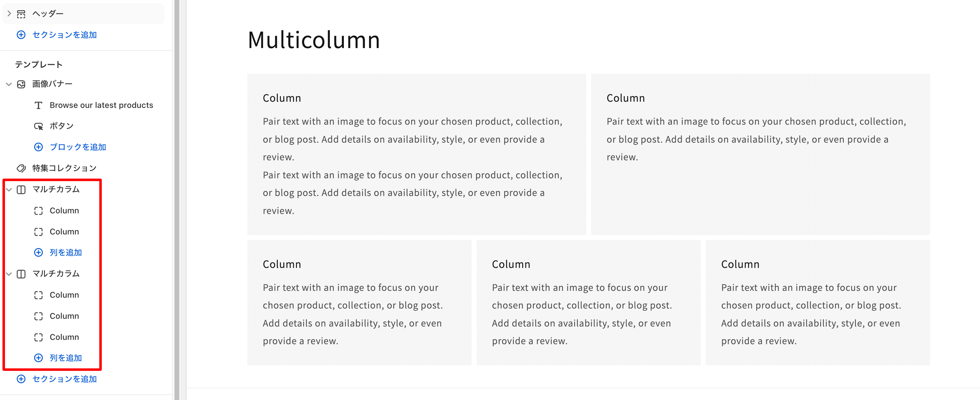Viewport: 980px width, 400px height.
Task: Click the Multicolumn heading in the preview
Action: pos(313,40)
